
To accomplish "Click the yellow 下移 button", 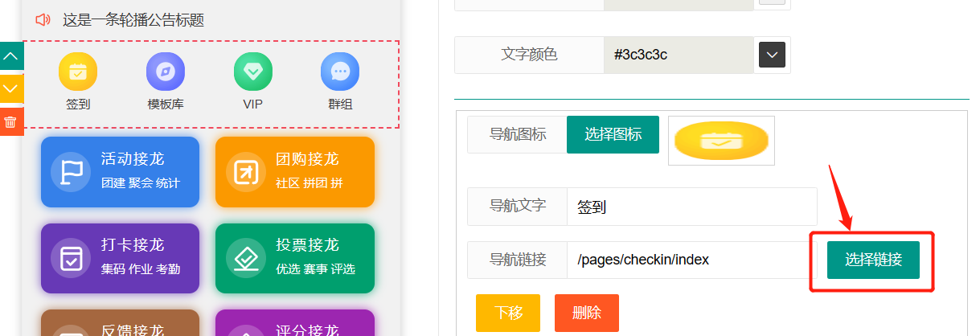I will click(508, 313).
